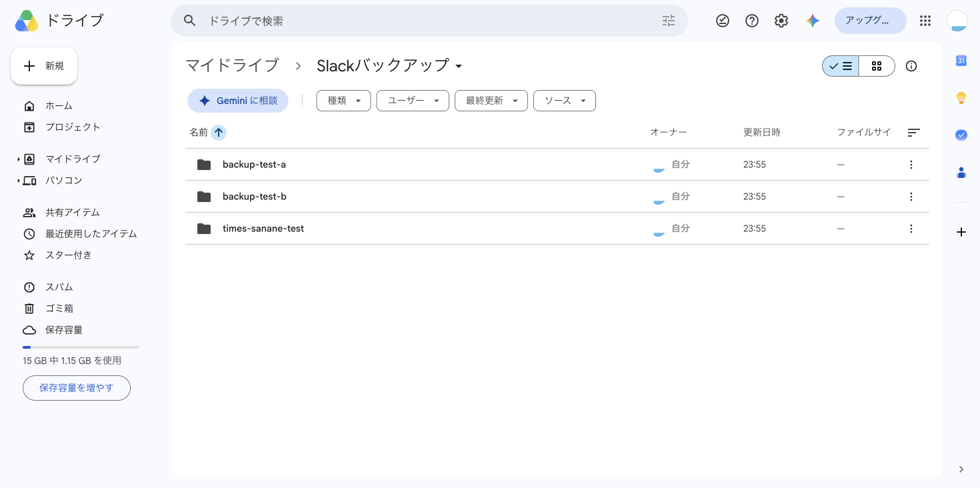The width and height of the screenshot is (980, 488).
Task: Click the ドライブで検索 search field
Action: coord(429,21)
